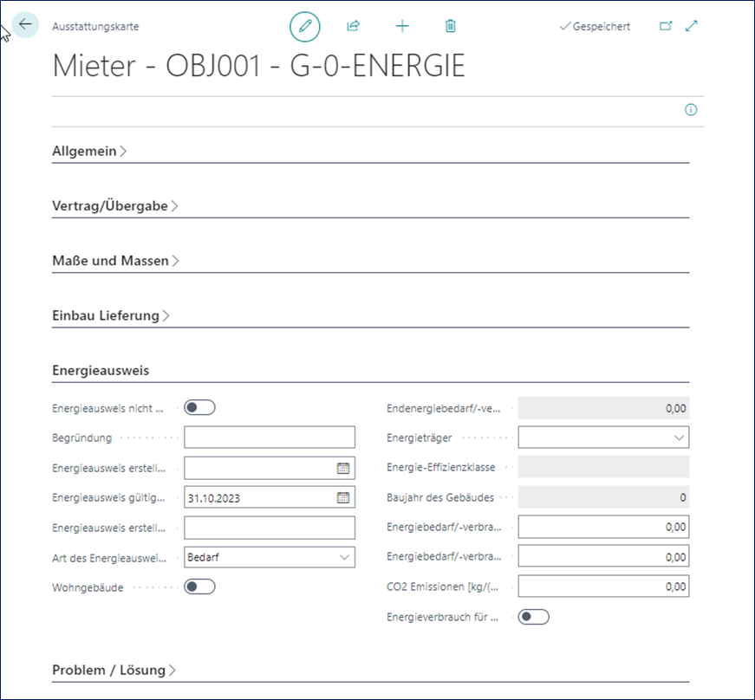Click the share icon
The width and height of the screenshot is (755, 700).
(x=353, y=26)
